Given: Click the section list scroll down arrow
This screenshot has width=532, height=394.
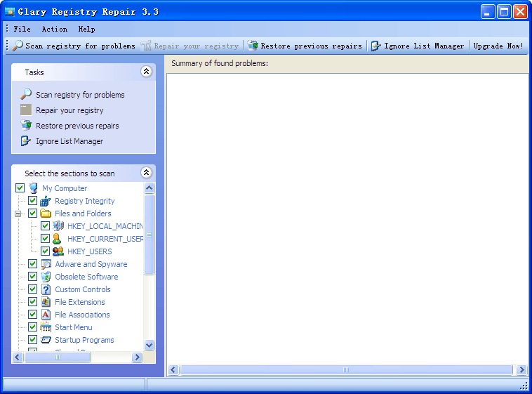Looking at the screenshot, I should click(x=149, y=345).
